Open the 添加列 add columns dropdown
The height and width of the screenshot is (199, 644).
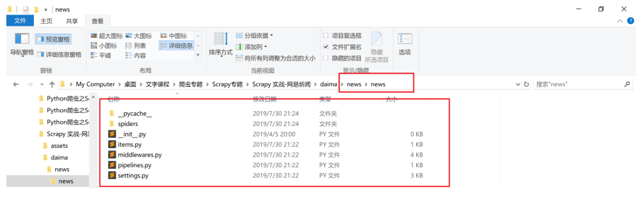click(251, 47)
